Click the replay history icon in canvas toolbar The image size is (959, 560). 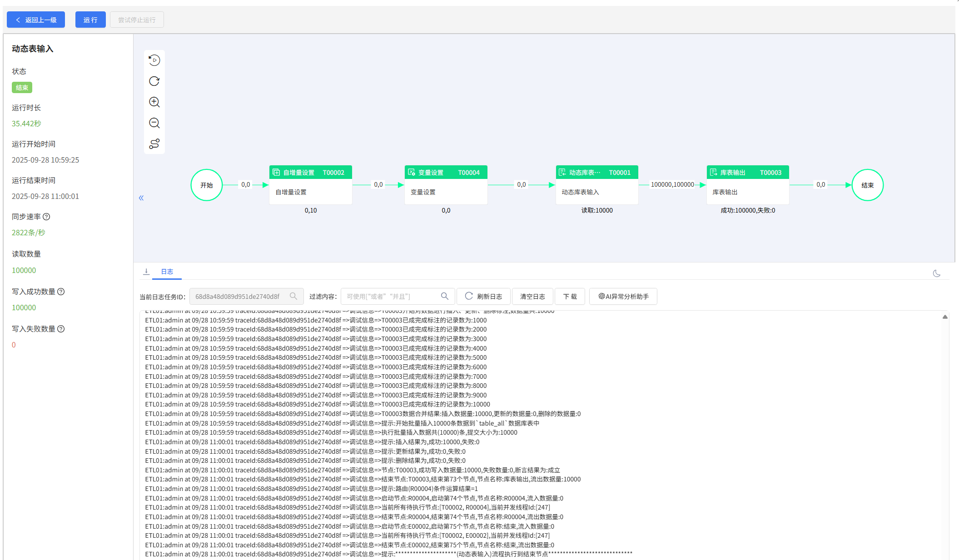click(x=154, y=60)
